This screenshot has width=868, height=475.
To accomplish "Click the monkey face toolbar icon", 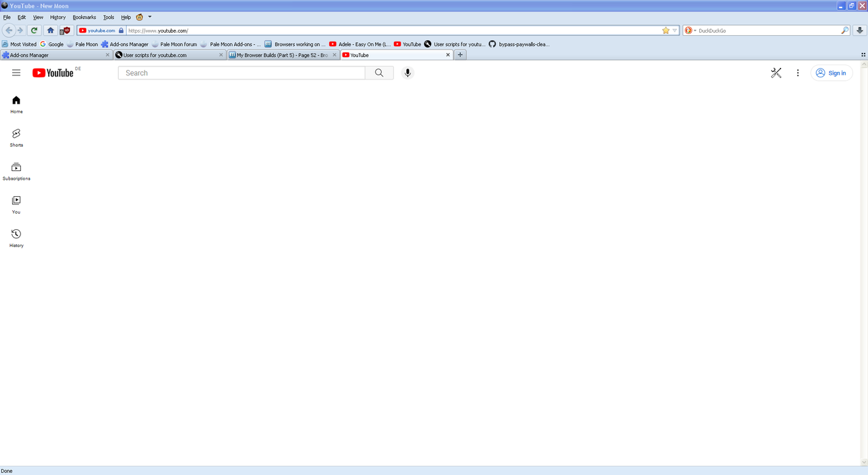I will [140, 17].
